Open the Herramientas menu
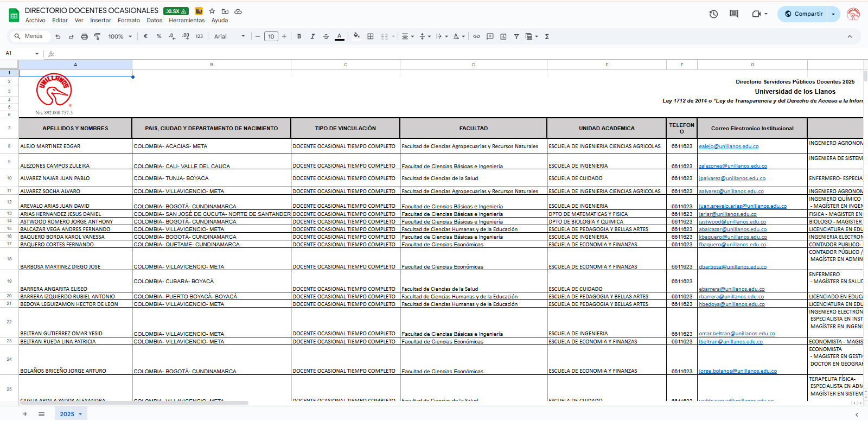This screenshot has width=868, height=421. 187,21
